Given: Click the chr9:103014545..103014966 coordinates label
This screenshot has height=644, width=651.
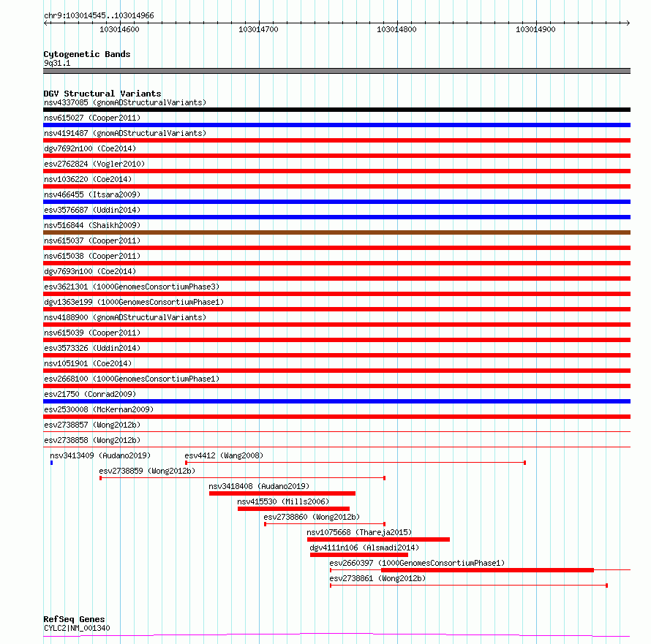Looking at the screenshot, I should [99, 15].
